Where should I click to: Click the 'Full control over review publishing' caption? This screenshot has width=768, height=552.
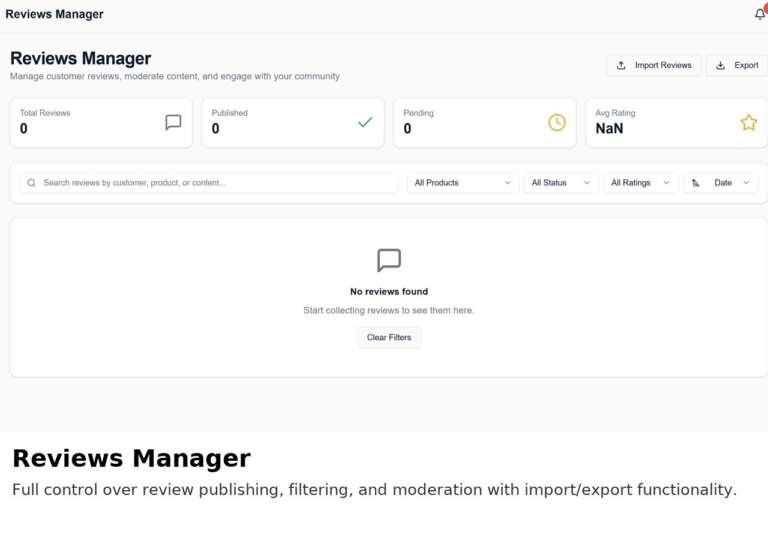point(374,489)
